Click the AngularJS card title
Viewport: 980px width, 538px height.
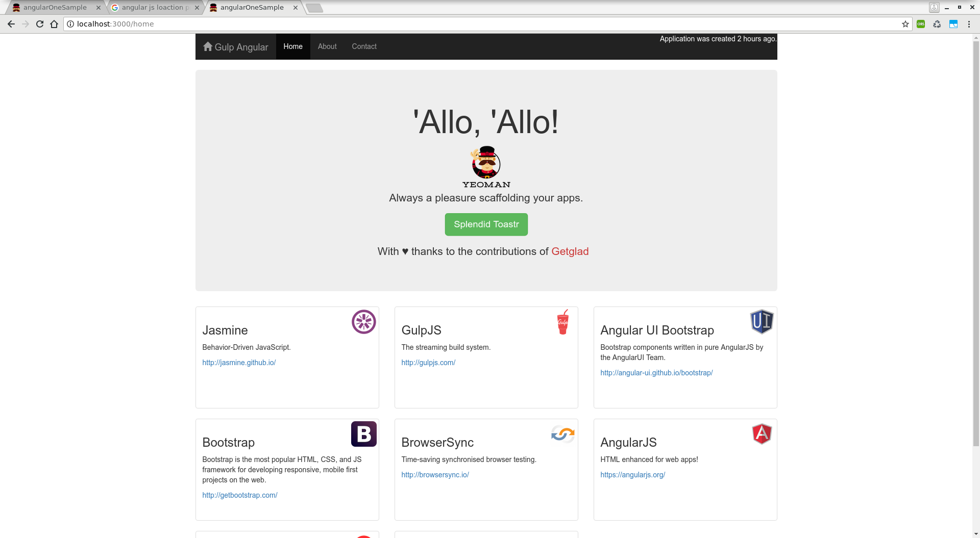pos(629,443)
